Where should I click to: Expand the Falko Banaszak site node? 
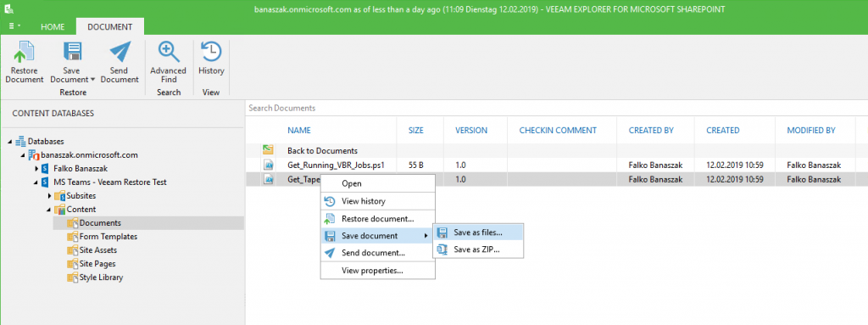click(x=36, y=168)
